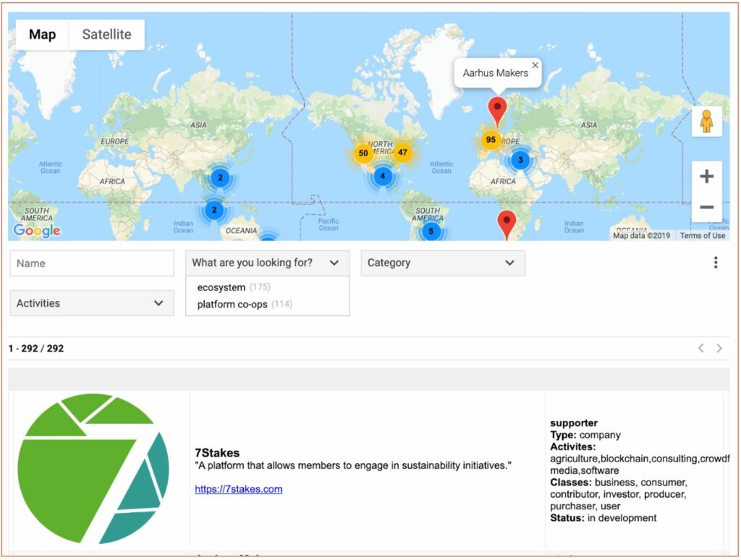
Task: Open the 7stakes.com link
Action: point(238,489)
